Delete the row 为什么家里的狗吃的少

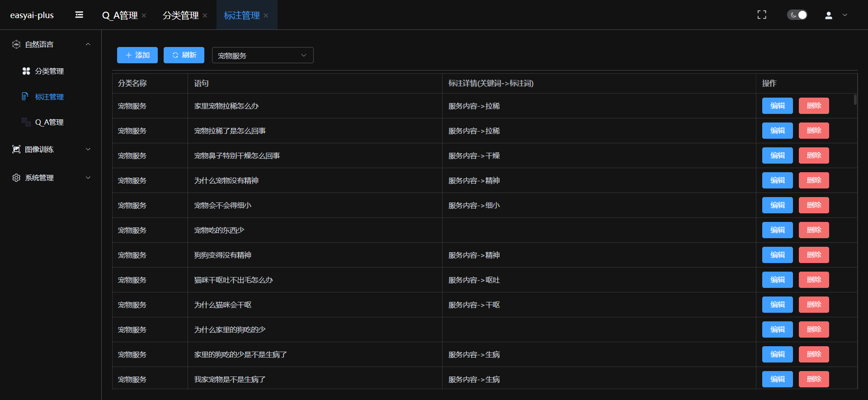coord(814,329)
